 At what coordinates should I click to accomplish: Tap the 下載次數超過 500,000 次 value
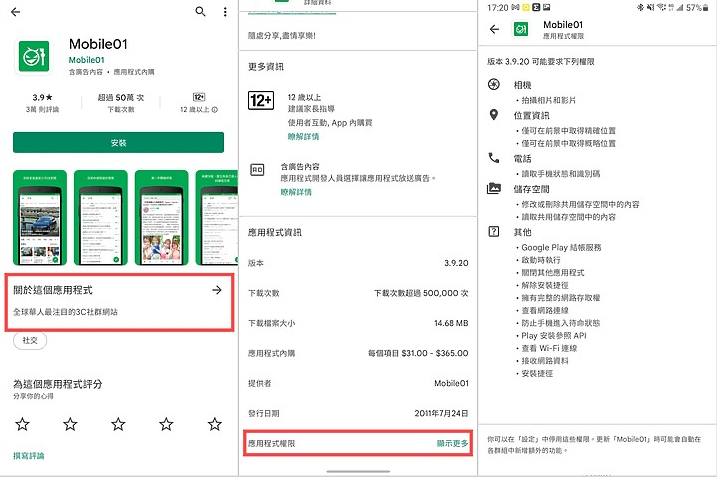click(x=421, y=293)
